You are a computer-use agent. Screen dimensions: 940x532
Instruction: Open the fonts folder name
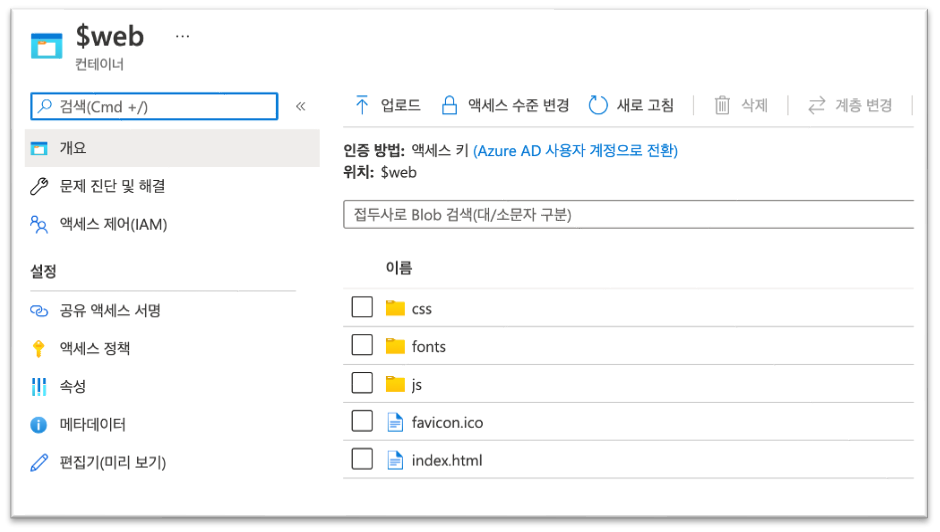point(429,347)
